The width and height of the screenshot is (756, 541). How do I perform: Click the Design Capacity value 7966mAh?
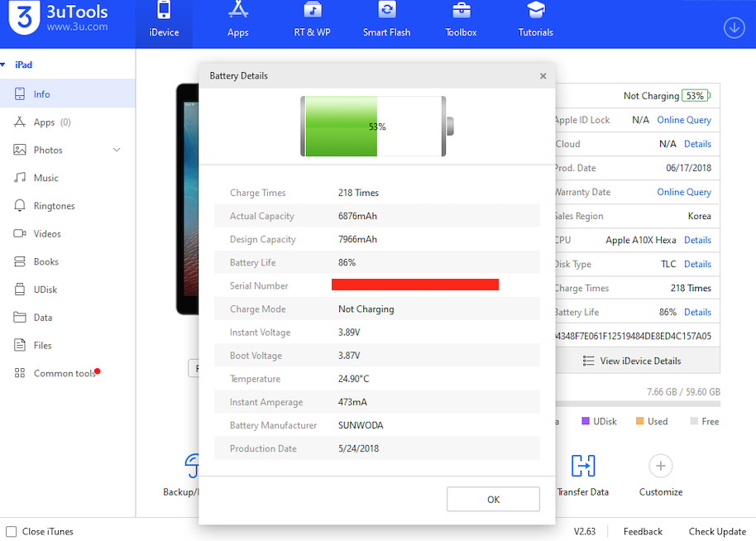357,239
